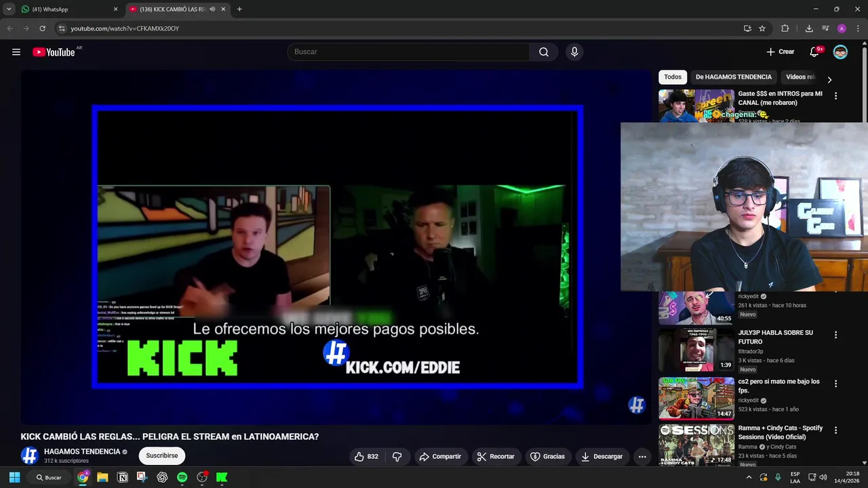Click the Gracias button
The image size is (868, 488).
547,457
